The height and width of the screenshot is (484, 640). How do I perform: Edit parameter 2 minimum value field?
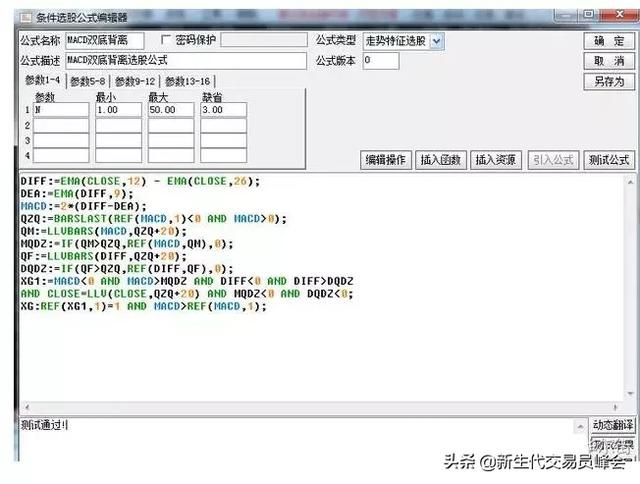click(118, 125)
